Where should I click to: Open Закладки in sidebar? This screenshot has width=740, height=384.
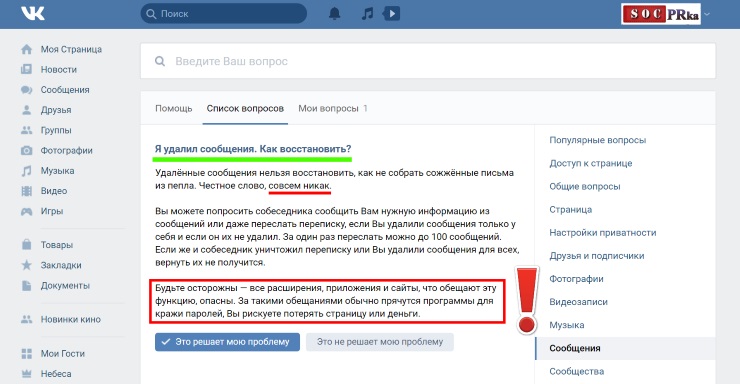[x=61, y=265]
